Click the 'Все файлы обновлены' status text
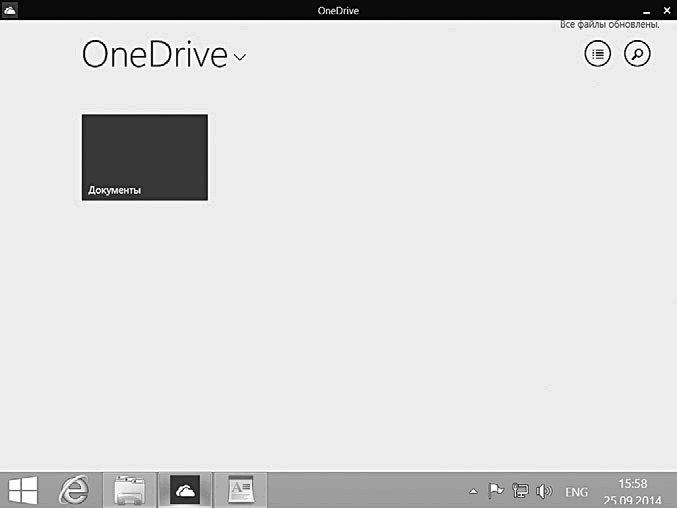Viewport: 677px width, 508px height. [x=610, y=25]
